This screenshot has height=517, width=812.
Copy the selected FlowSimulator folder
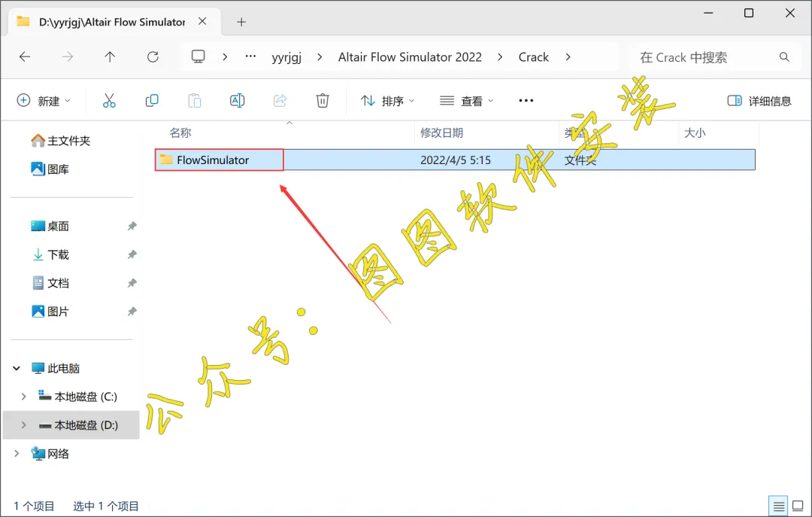tap(152, 101)
